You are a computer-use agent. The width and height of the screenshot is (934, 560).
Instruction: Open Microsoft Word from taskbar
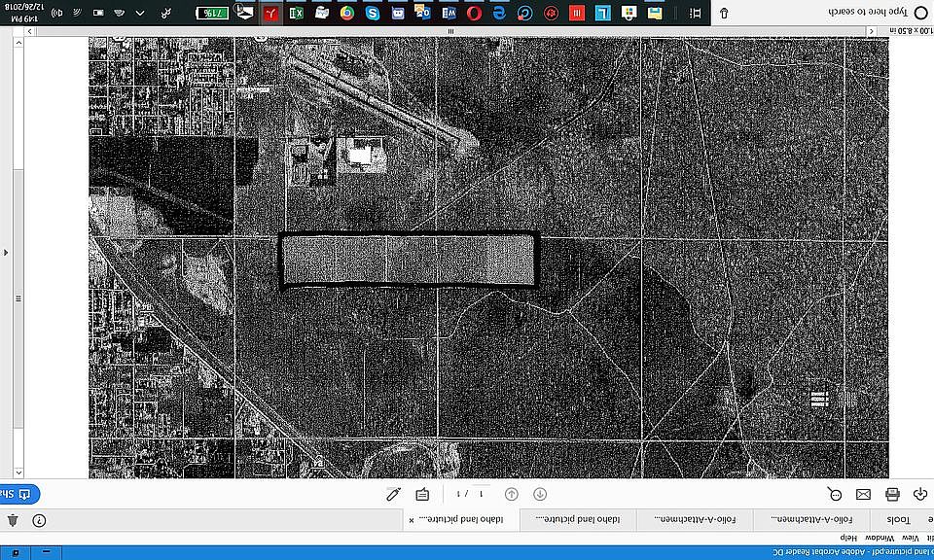[449, 13]
